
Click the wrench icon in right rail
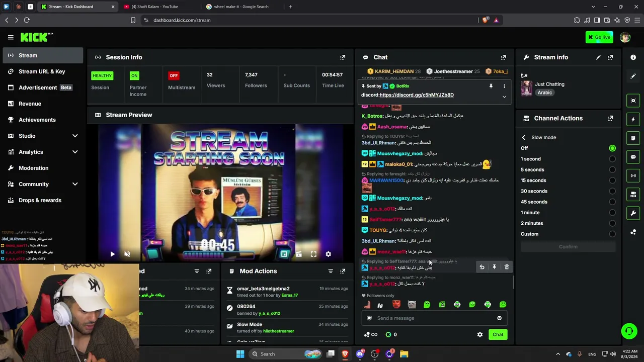[633, 213]
